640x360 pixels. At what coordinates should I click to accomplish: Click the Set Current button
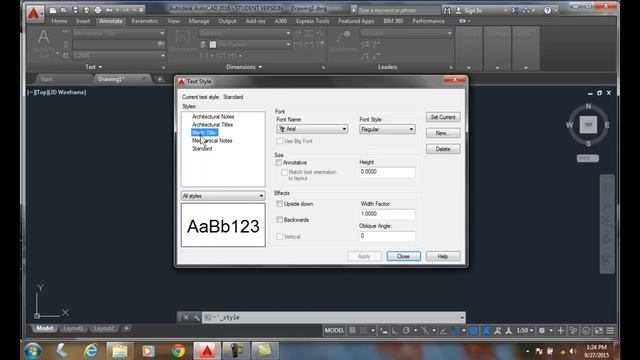tap(443, 117)
